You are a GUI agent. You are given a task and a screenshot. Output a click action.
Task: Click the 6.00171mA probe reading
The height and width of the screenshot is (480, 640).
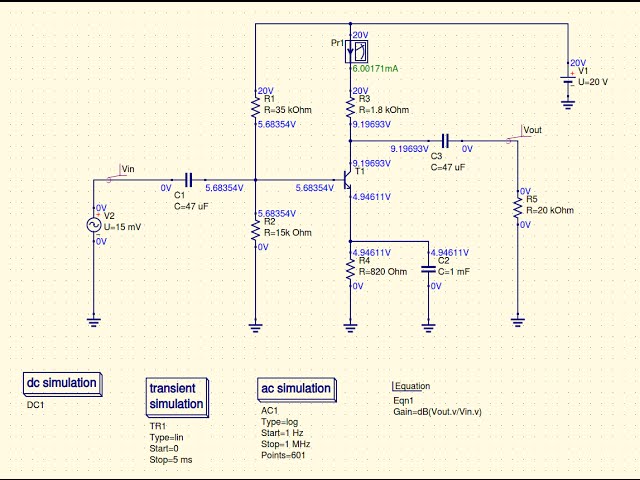[x=375, y=69]
